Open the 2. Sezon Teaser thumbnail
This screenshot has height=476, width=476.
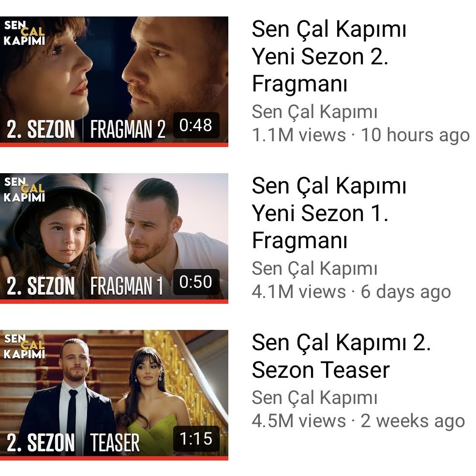point(114,395)
